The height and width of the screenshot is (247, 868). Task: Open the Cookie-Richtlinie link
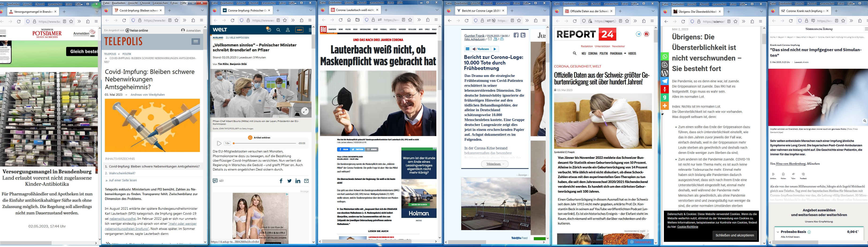(687, 227)
